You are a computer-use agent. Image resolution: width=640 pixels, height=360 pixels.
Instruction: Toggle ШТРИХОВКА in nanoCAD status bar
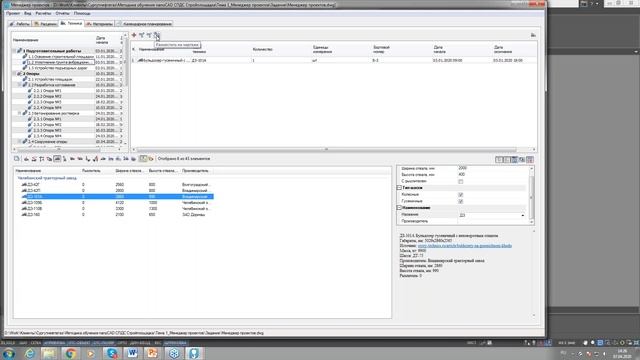(176, 343)
